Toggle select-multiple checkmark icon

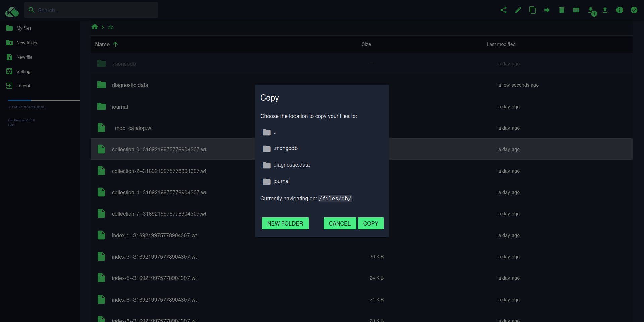[634, 10]
